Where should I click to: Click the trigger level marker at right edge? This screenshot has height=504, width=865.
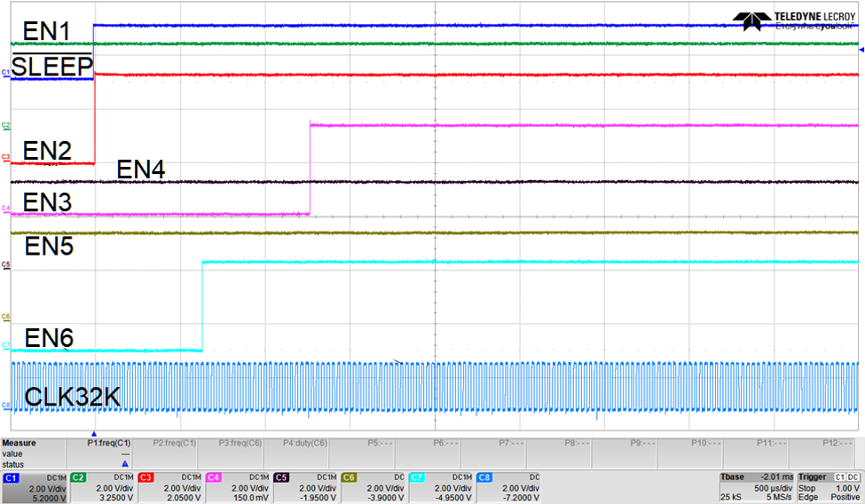pyautogui.click(x=861, y=51)
